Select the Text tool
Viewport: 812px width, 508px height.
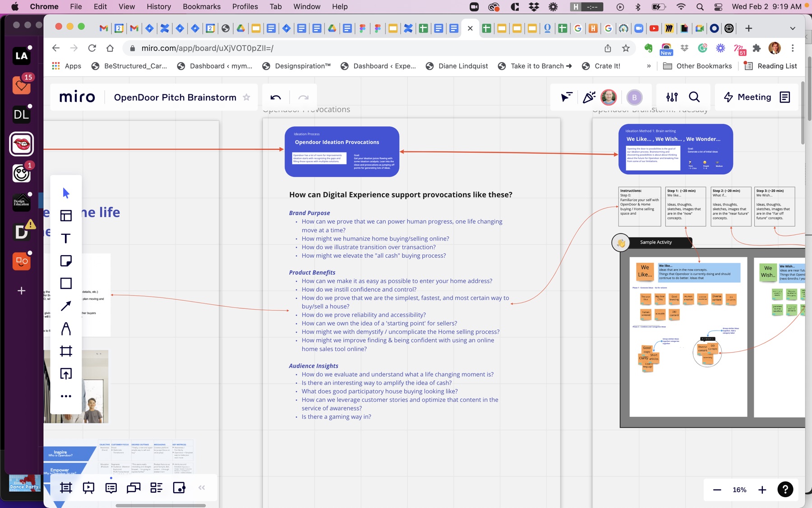tap(66, 238)
